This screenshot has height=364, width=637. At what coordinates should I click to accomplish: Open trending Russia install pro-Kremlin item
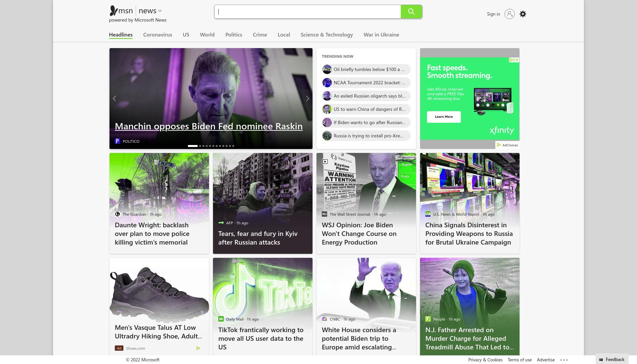[x=366, y=136]
